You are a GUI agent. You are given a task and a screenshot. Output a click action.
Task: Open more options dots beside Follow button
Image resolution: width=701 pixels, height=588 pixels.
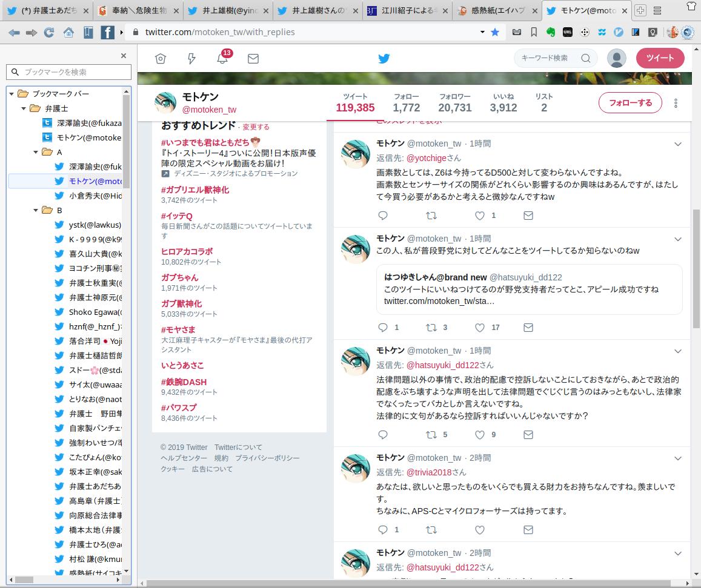click(x=676, y=103)
